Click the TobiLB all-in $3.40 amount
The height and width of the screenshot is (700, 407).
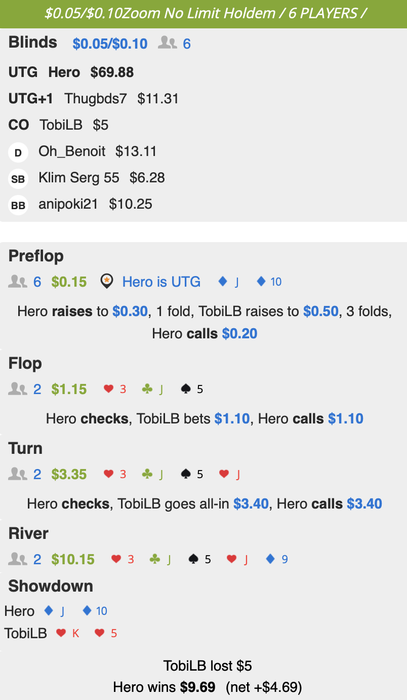pyautogui.click(x=251, y=504)
